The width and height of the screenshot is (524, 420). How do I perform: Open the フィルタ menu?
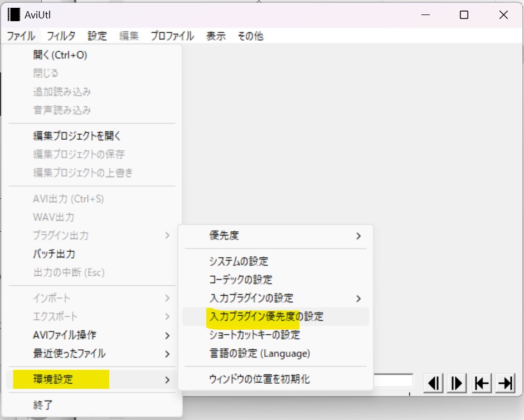[x=61, y=36]
